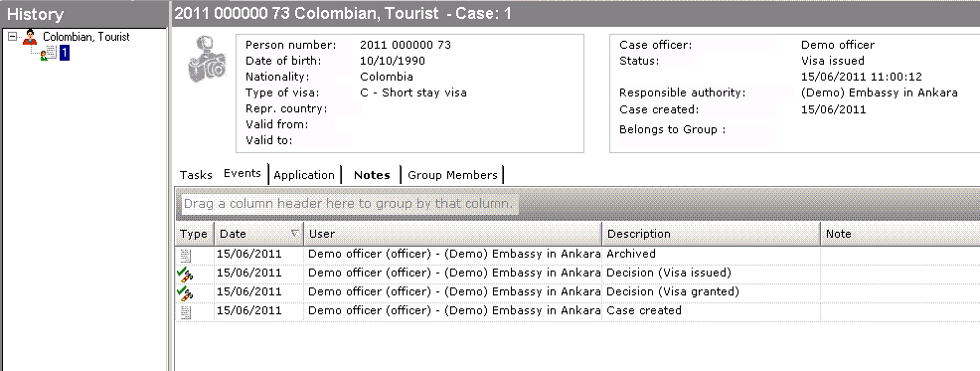Image resolution: width=980 pixels, height=371 pixels.
Task: Click the User column header
Action: 452,234
